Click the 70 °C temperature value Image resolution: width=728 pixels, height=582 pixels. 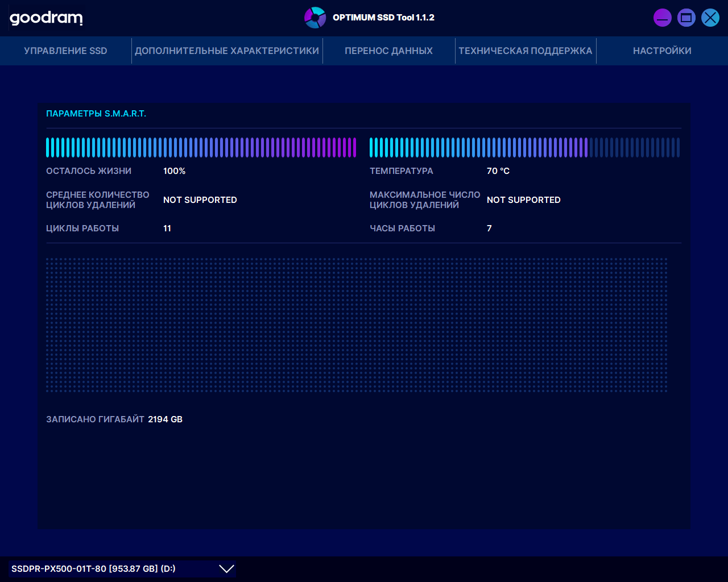tap(498, 171)
